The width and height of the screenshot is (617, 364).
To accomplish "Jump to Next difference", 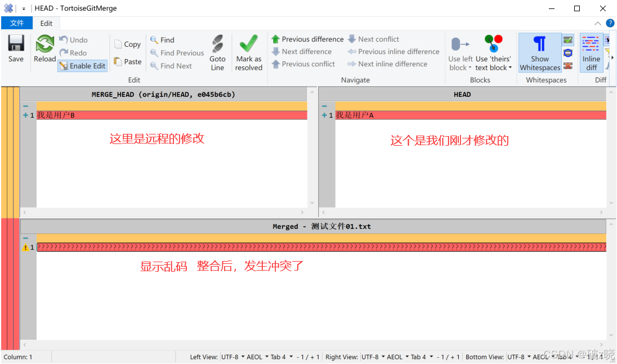I will click(x=301, y=52).
